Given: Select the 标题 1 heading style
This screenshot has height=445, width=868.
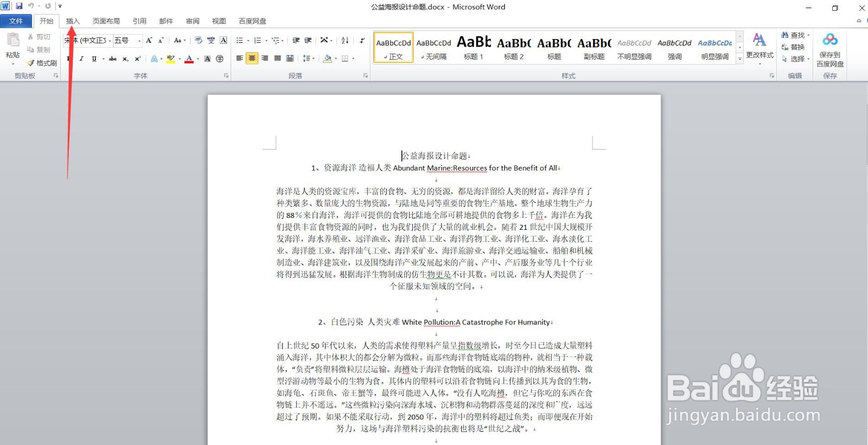Looking at the screenshot, I should point(474,48).
